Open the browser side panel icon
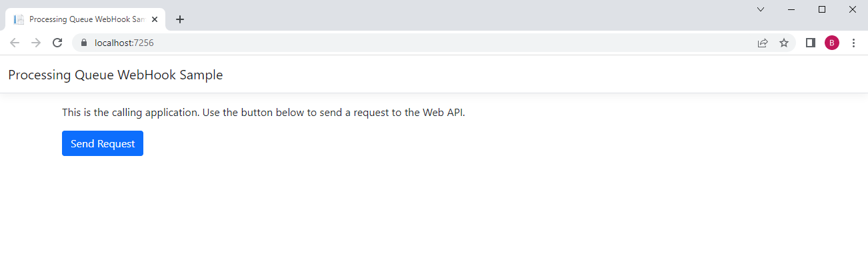The height and width of the screenshot is (280, 868). (811, 43)
